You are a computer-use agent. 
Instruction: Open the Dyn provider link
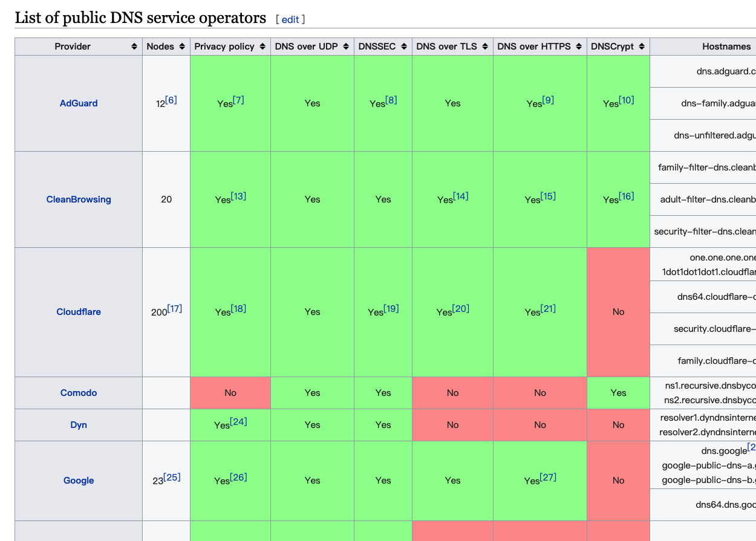click(x=79, y=425)
